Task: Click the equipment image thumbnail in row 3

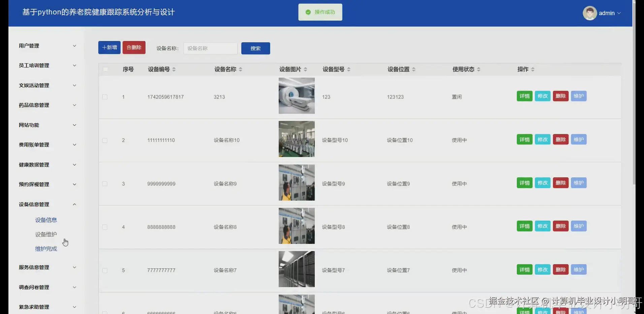Action: (x=296, y=183)
